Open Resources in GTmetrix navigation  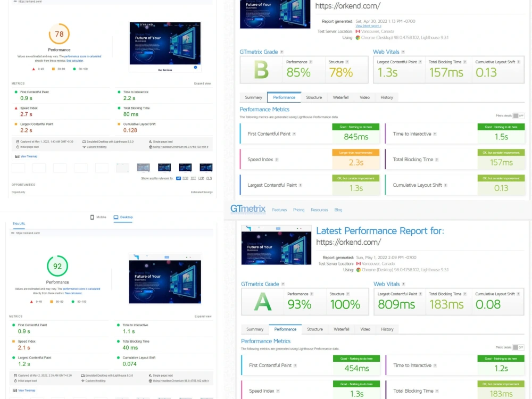coord(319,210)
